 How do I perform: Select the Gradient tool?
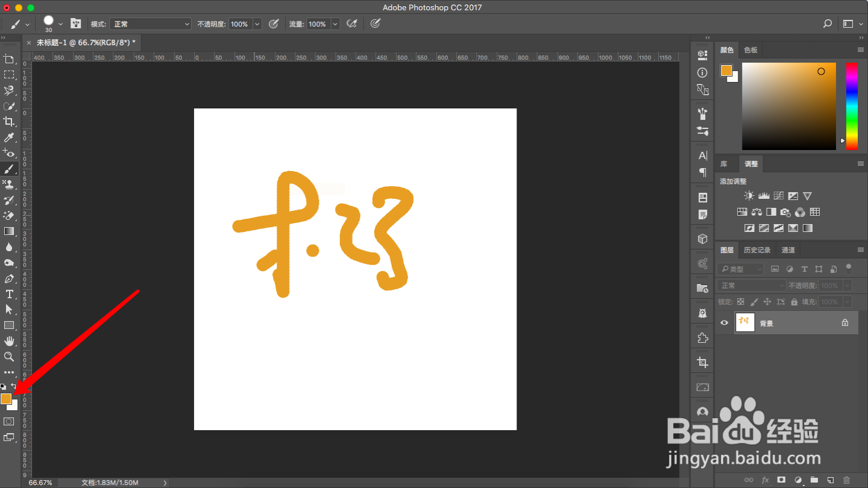[9, 231]
